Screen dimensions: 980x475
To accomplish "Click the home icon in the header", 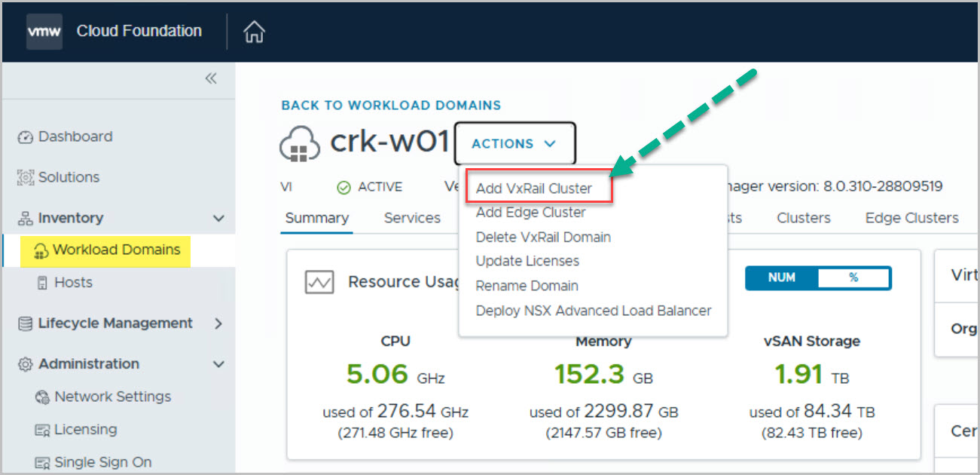I will click(x=255, y=32).
